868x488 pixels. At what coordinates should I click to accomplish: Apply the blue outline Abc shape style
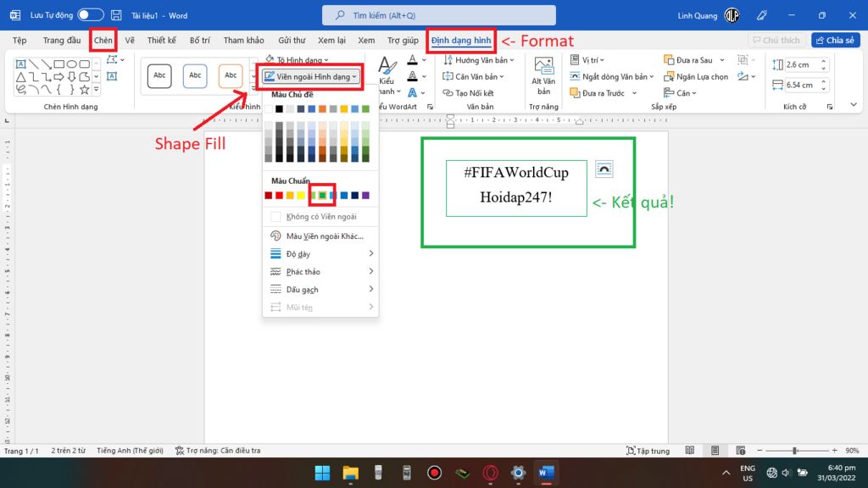195,75
